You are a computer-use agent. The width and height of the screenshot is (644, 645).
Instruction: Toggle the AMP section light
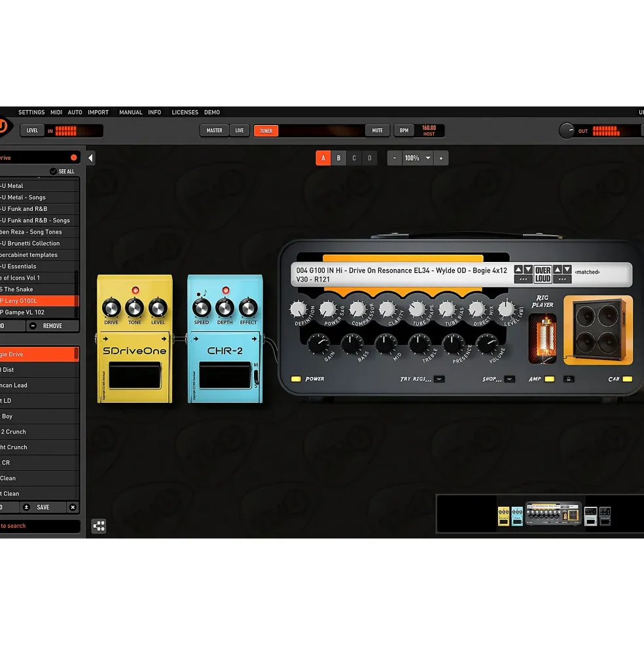coord(549,379)
